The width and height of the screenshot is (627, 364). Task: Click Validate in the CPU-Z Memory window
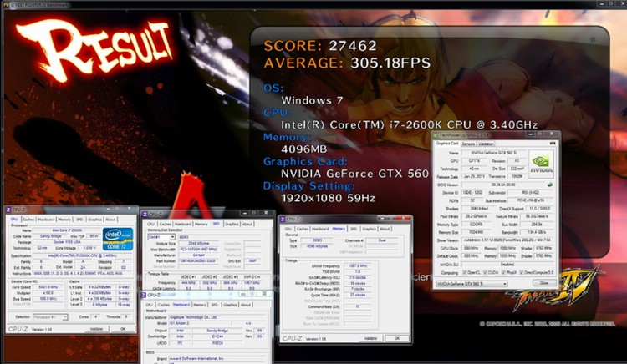point(370,338)
